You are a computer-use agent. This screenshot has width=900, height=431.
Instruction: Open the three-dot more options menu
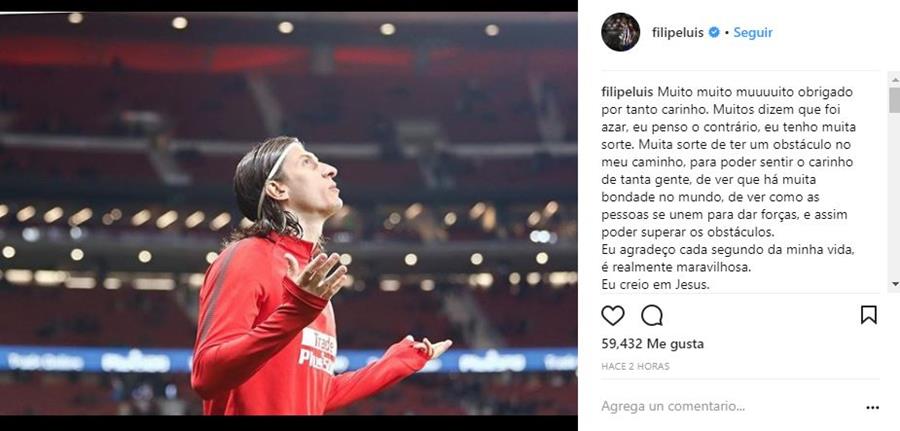(x=872, y=407)
